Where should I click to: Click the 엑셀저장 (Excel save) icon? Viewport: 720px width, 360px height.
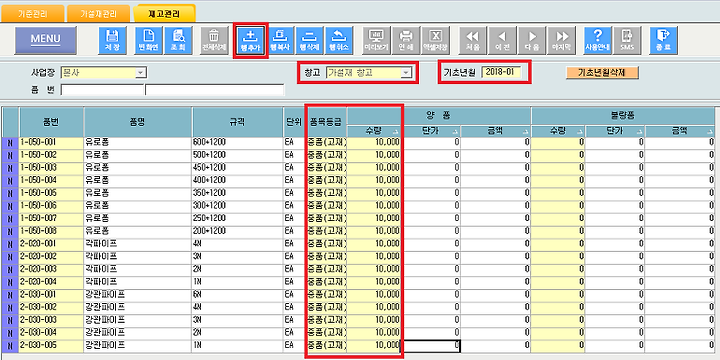click(x=435, y=40)
